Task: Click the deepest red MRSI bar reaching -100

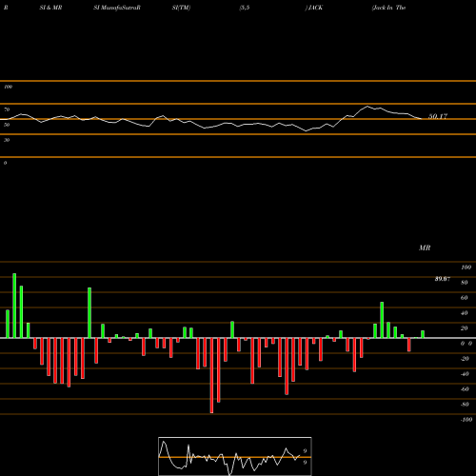Action: (x=211, y=375)
